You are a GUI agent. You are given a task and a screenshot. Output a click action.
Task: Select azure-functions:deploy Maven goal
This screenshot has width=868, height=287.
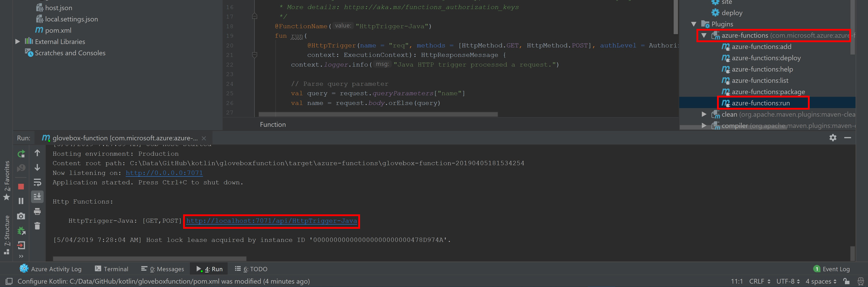[766, 58]
